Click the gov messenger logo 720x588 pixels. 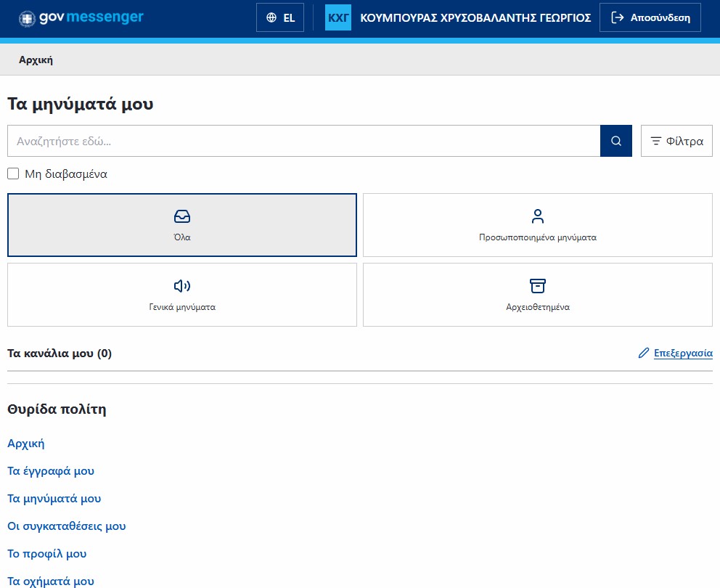[81, 18]
